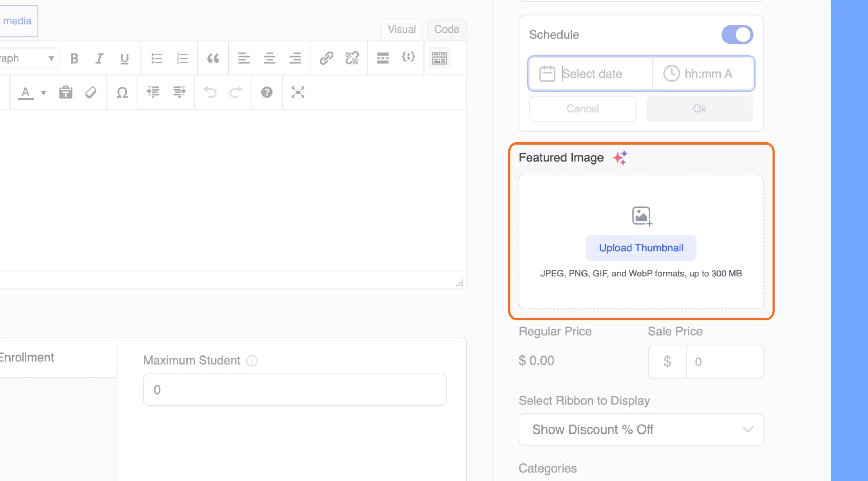Insert a numbered list
The height and width of the screenshot is (481, 868).
(182, 58)
